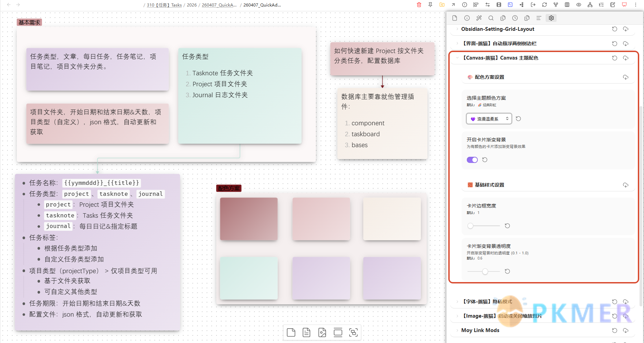Click the magic wand icon in sidebar
Screen dimensions: 644x343
click(479, 18)
